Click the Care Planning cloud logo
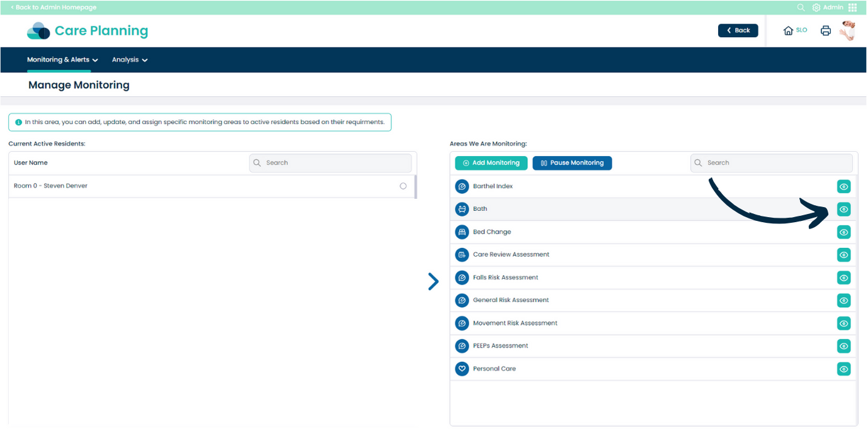Viewport: 868px width, 433px height. [38, 31]
